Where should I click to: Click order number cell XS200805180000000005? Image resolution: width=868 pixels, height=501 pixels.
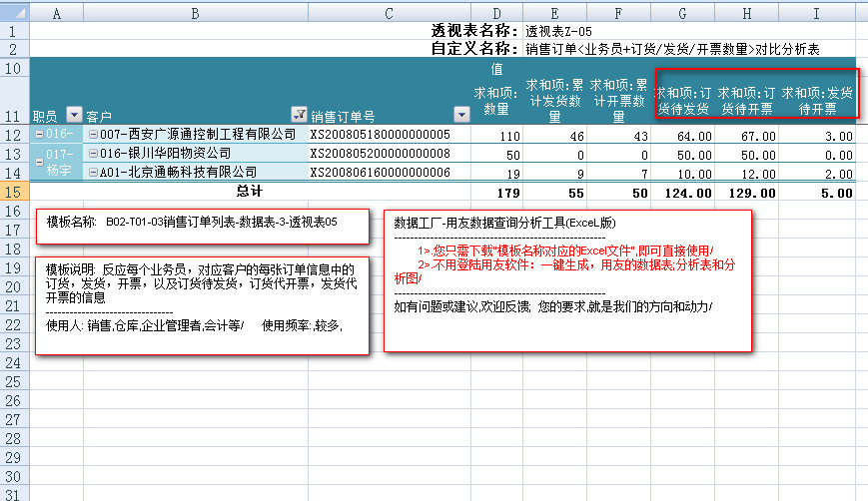tap(381, 135)
